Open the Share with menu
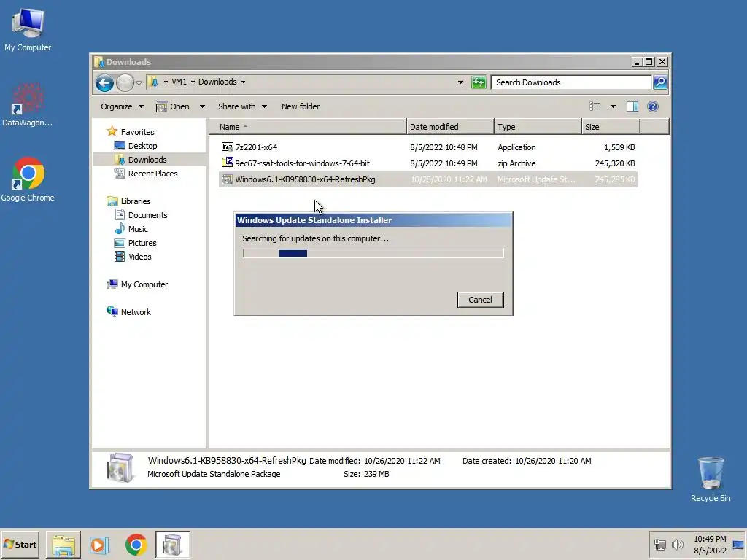747x560 pixels. pyautogui.click(x=242, y=106)
